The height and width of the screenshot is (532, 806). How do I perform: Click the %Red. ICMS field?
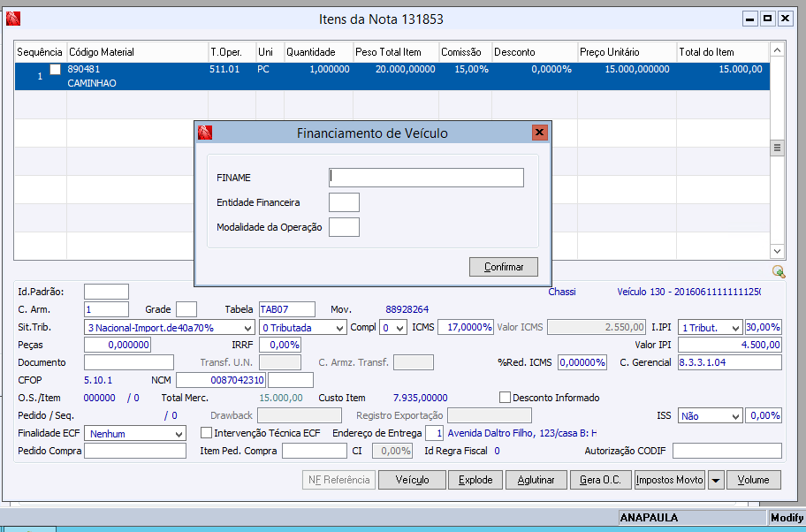click(582, 362)
